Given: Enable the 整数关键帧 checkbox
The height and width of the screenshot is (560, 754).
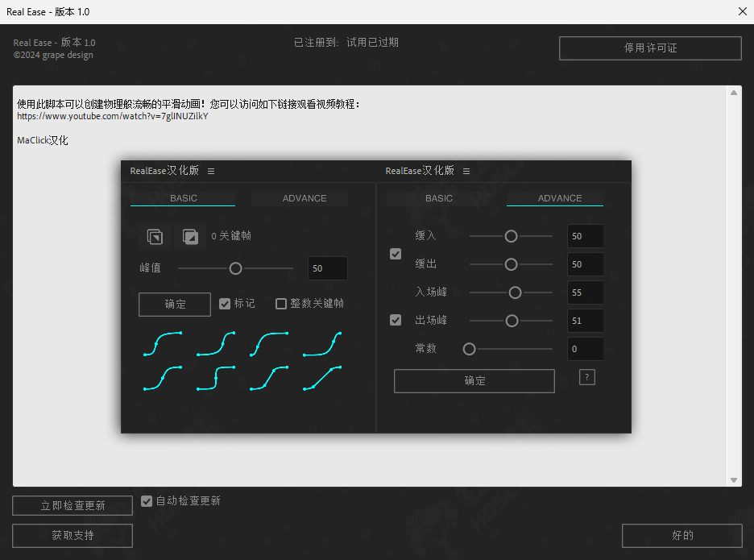Looking at the screenshot, I should pyautogui.click(x=281, y=304).
